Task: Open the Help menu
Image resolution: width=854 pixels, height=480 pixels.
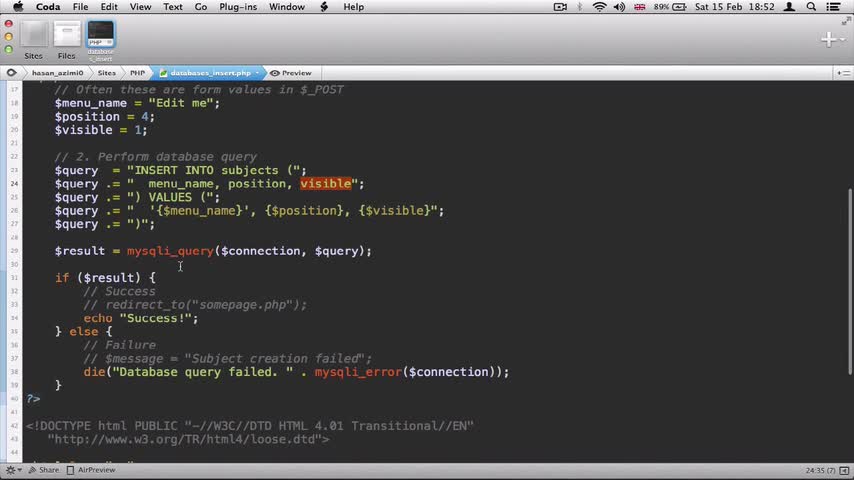Action: pos(353,7)
